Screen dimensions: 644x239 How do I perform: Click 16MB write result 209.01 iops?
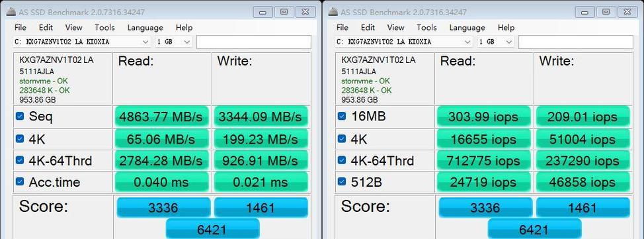coord(583,117)
